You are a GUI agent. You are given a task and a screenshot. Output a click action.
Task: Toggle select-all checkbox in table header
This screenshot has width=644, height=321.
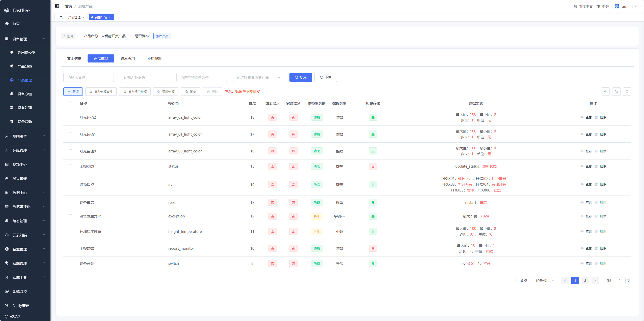[x=70, y=103]
